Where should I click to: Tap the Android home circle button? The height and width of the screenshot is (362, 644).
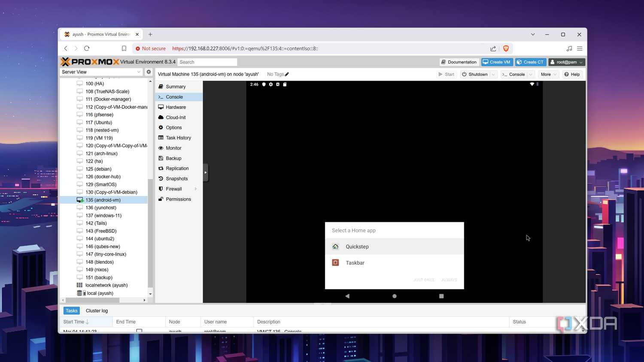tap(394, 296)
